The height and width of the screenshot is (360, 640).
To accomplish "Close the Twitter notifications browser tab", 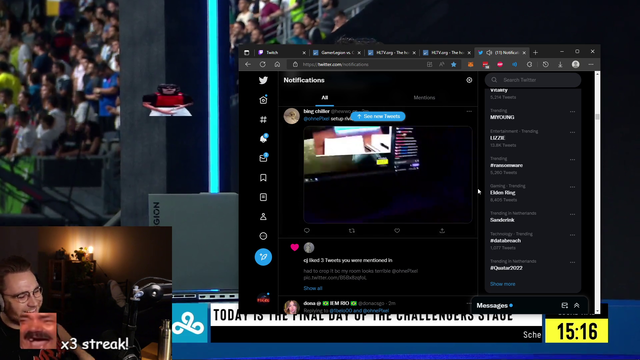I will [524, 53].
